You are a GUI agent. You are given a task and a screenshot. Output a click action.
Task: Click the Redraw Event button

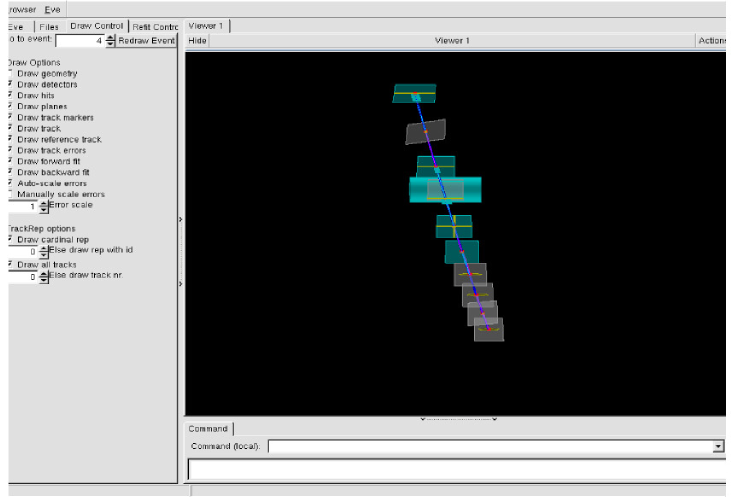coord(147,41)
